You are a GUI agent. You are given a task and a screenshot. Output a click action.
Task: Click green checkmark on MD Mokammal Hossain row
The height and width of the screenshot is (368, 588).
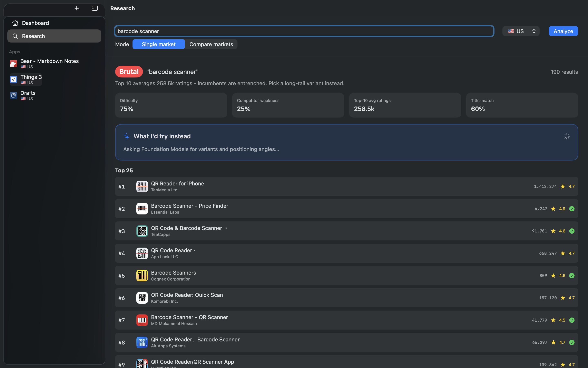[572, 320]
